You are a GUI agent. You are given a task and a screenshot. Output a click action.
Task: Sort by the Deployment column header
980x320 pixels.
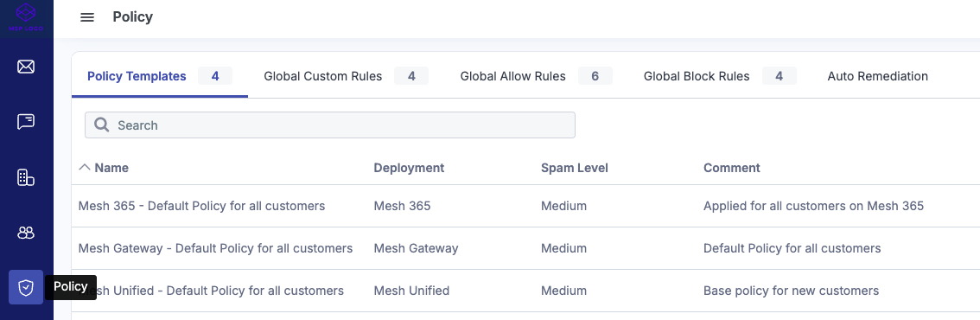(409, 168)
